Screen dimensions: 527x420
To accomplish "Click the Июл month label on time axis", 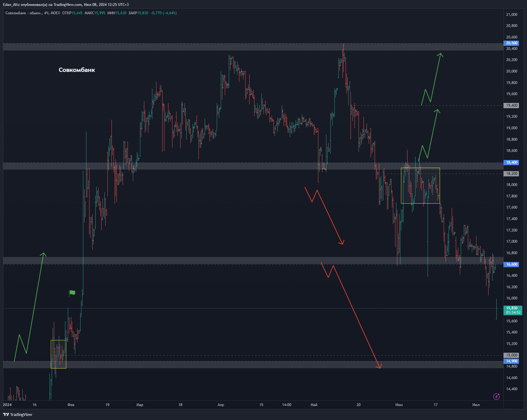I will tap(476, 404).
